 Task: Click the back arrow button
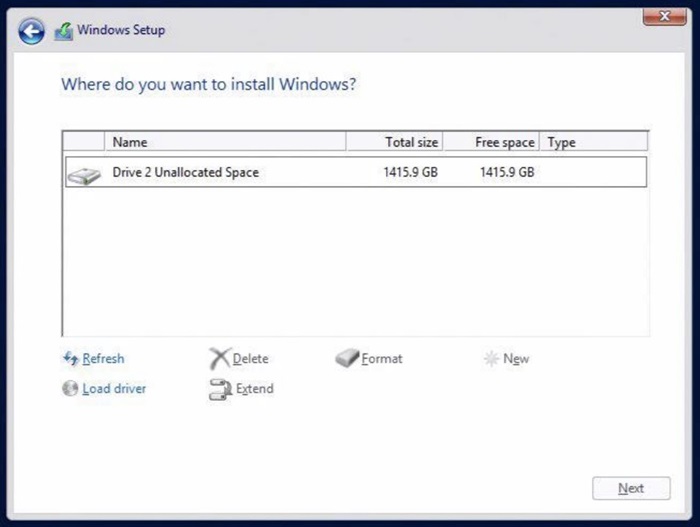[x=32, y=31]
